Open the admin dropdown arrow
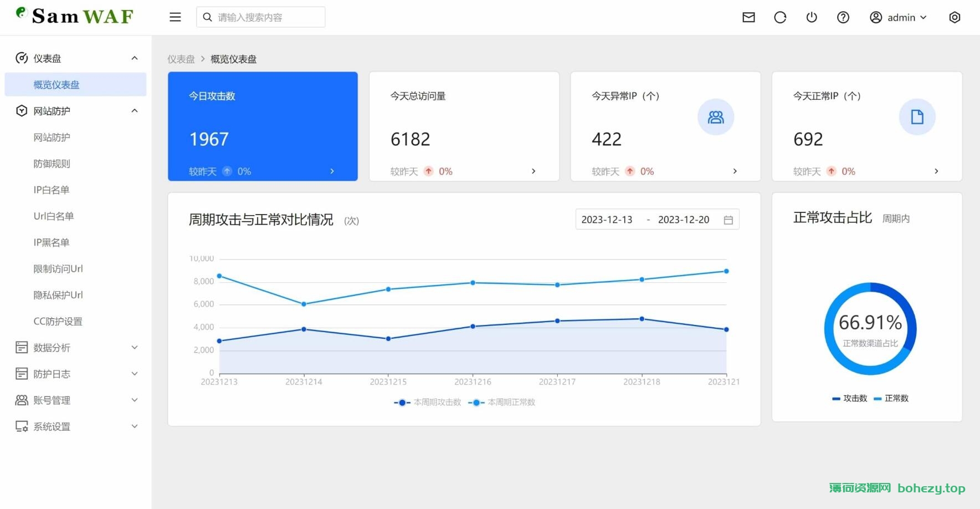 [x=923, y=18]
